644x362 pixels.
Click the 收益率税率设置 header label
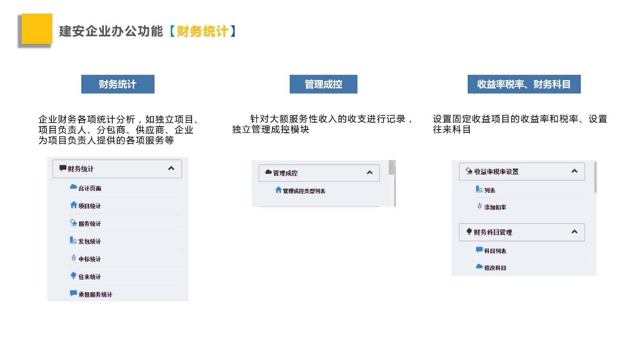tap(496, 172)
